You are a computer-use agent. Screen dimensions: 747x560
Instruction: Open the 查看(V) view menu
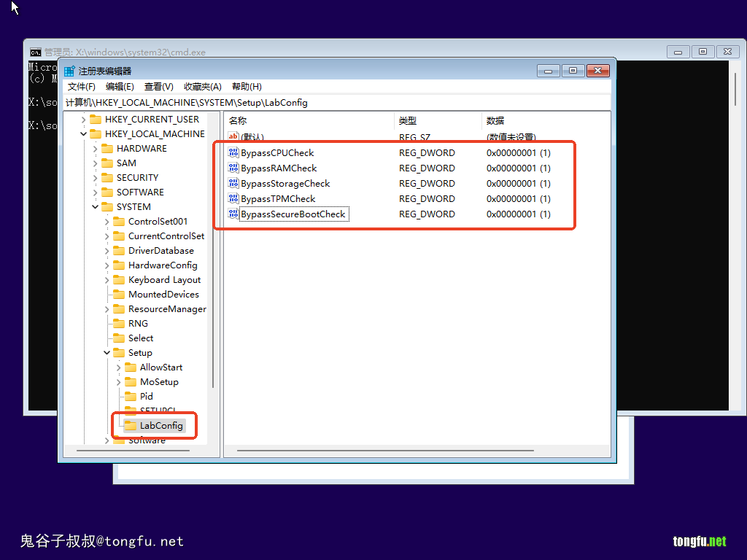(158, 87)
